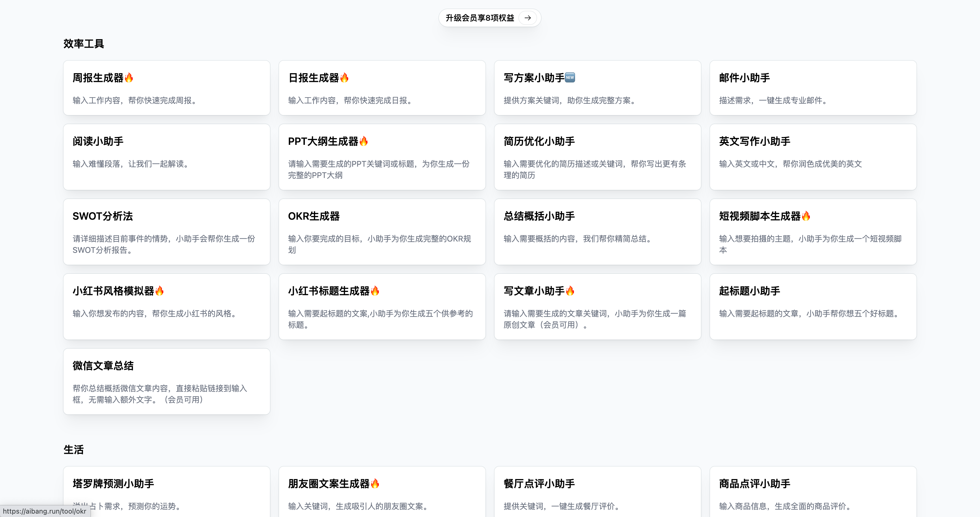This screenshot has height=517, width=980.
Task: Open the 总结概括小助手 card
Action: click(597, 232)
